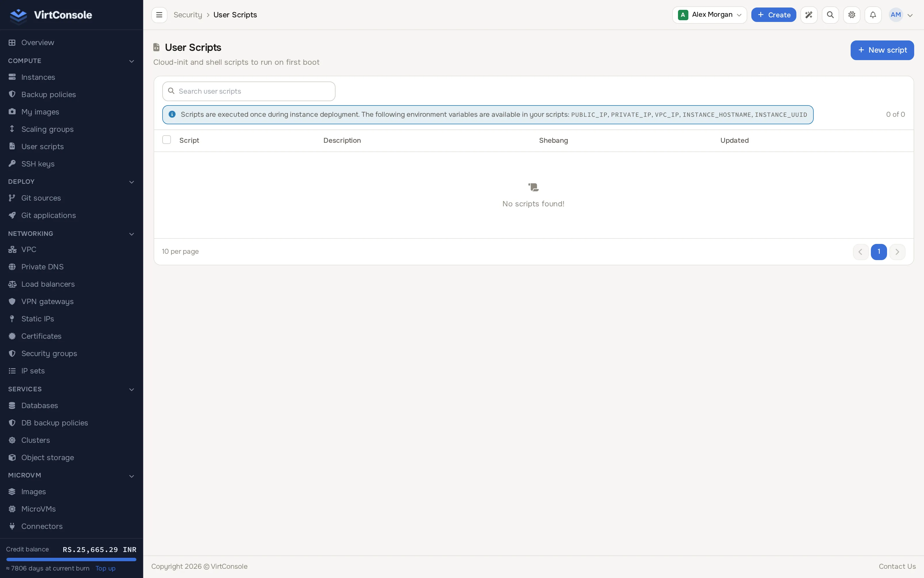The width and height of the screenshot is (924, 578).
Task: Open SSH keys page
Action: coord(71,164)
